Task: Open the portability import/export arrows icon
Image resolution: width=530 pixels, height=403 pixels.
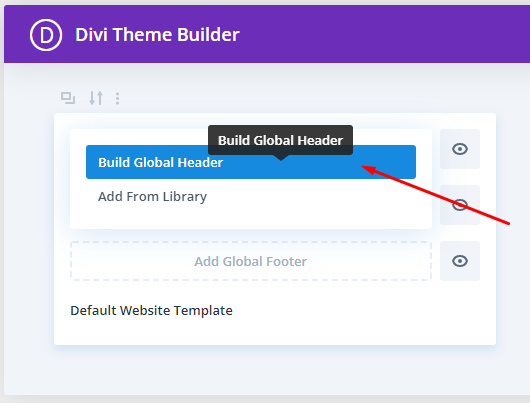Action: tap(96, 98)
